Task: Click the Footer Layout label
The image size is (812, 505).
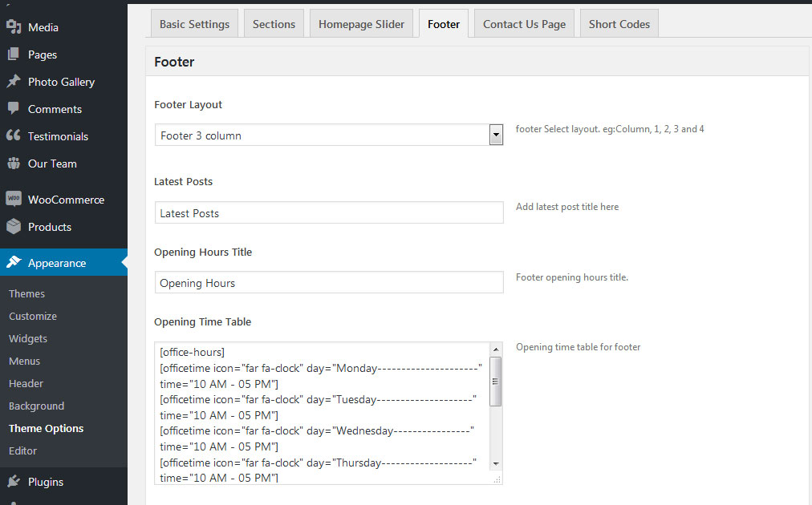Action: 188,105
